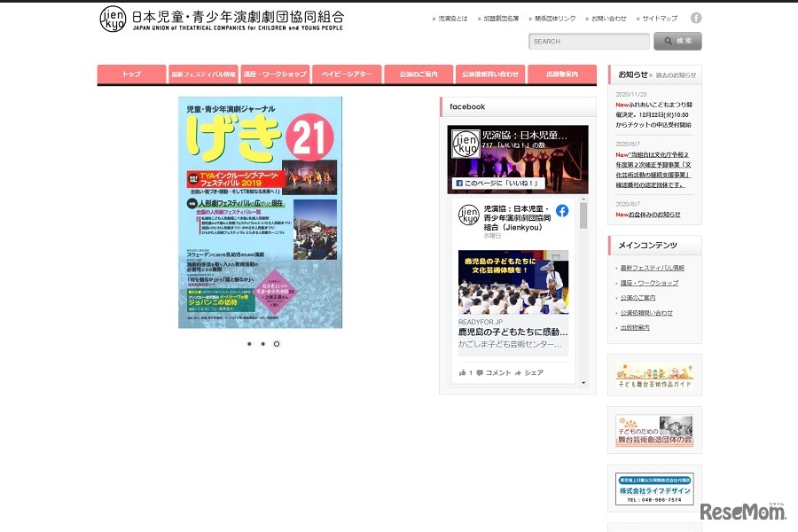This screenshot has height=532, width=798.
Task: Select the first carousel dot
Action: pyautogui.click(x=248, y=344)
